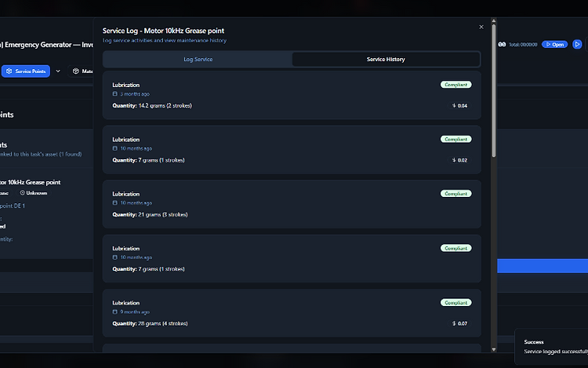588x368 pixels.
Task: Click the calendar icon beside '3 months ago'
Action: pyautogui.click(x=115, y=94)
